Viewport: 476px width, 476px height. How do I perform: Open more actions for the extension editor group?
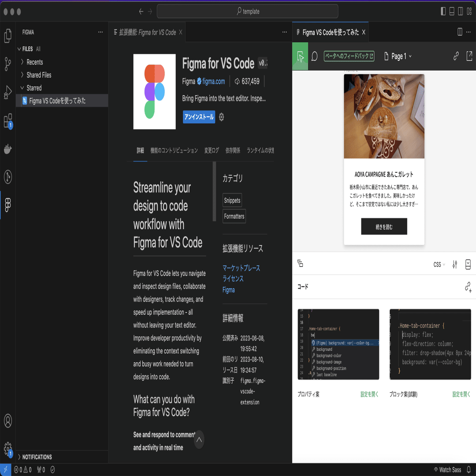[x=284, y=32]
